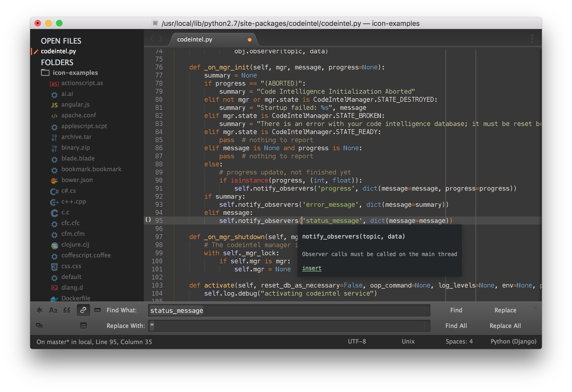
Task: Follow the insert link in popup
Action: pos(312,268)
